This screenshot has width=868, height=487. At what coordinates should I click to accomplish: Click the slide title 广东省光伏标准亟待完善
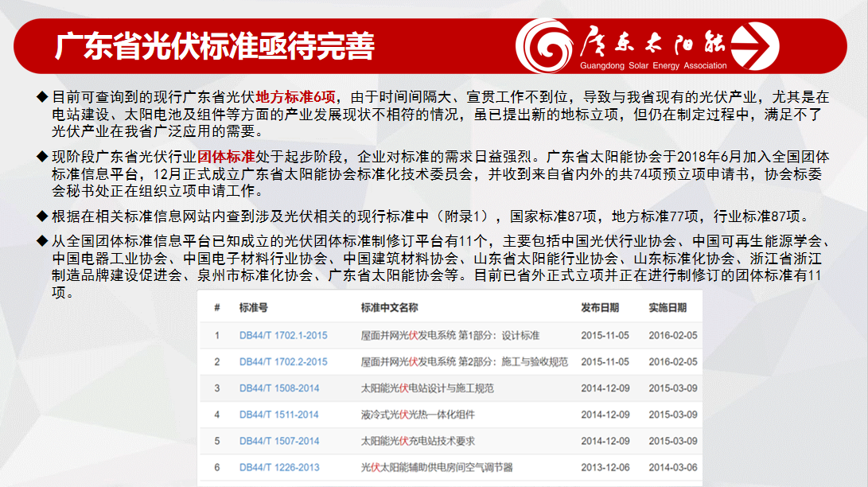tap(214, 46)
